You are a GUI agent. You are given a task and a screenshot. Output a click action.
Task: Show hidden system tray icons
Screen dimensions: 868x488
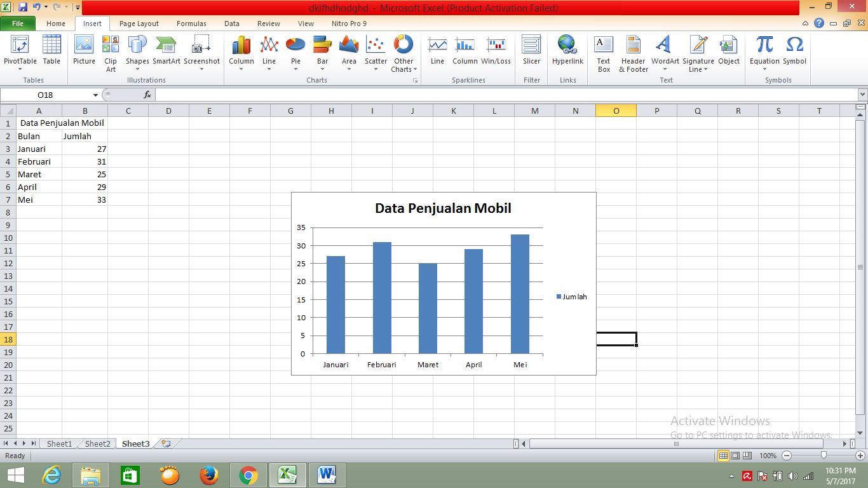[731, 476]
